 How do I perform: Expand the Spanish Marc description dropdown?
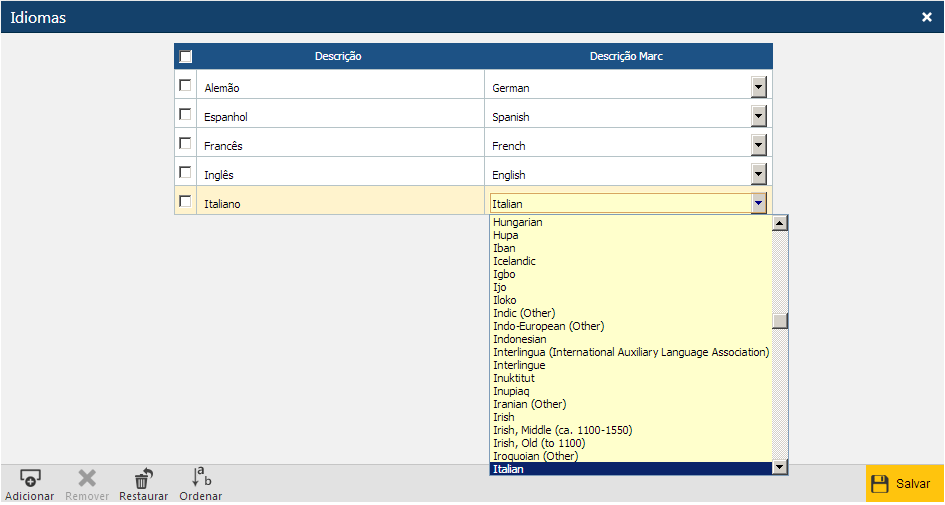point(758,117)
